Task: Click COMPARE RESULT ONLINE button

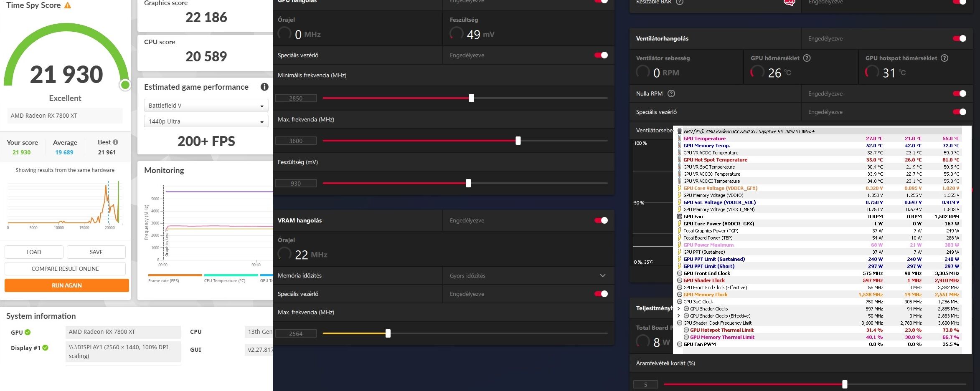Action: tap(65, 269)
